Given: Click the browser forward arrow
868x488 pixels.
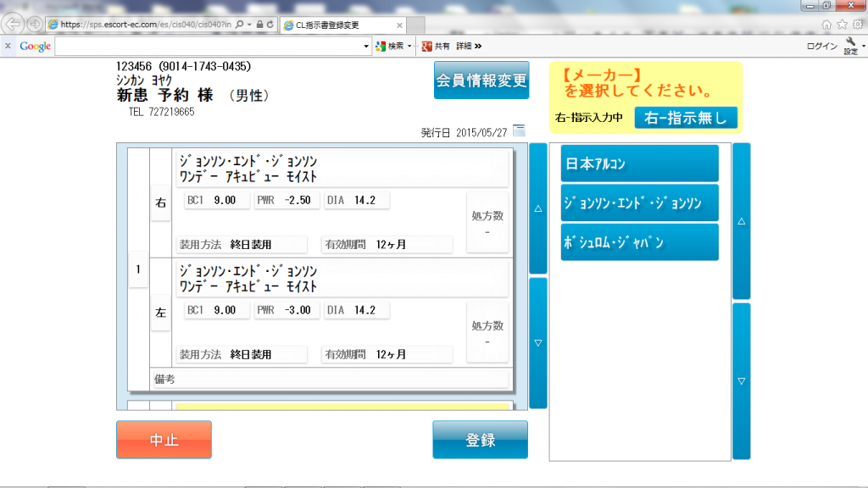Looking at the screenshot, I should coord(35,25).
